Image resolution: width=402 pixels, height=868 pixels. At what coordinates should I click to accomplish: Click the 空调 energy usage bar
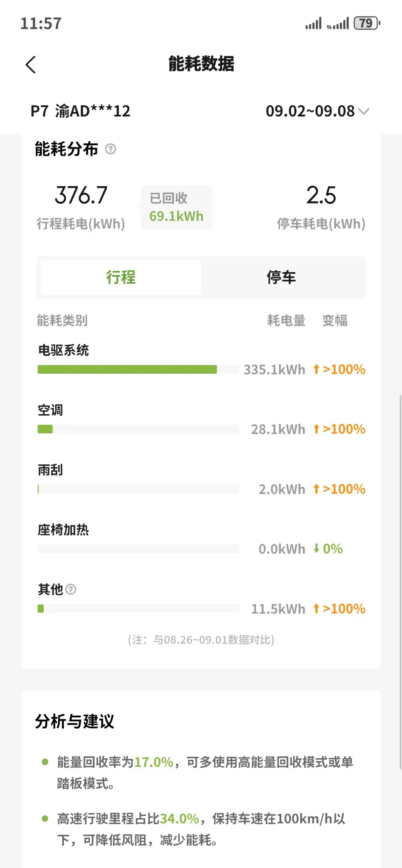[138, 429]
